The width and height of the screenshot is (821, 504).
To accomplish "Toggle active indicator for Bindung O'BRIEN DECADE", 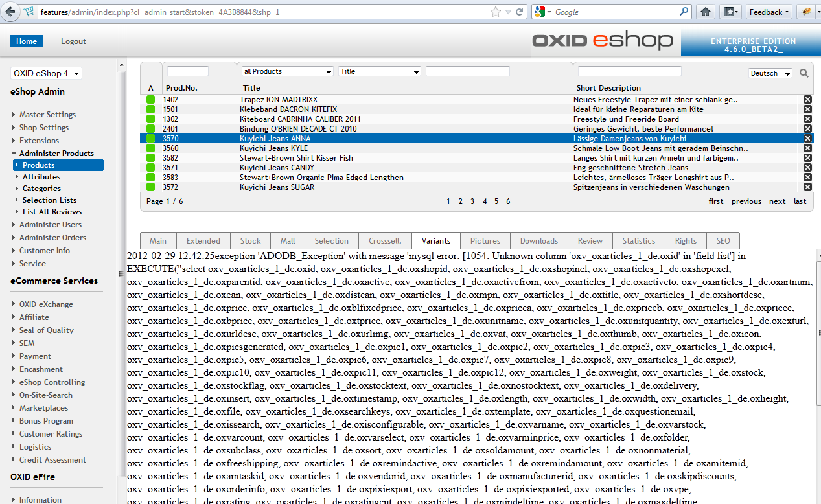I will (151, 129).
